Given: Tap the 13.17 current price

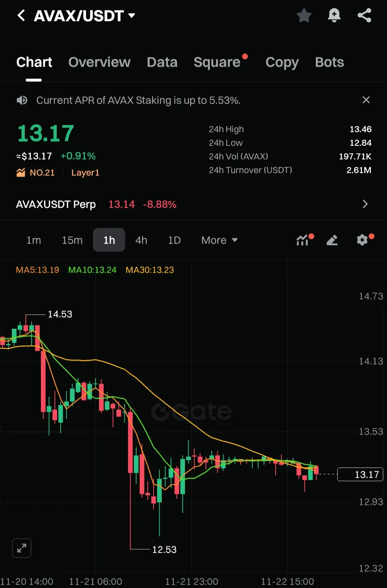Looking at the screenshot, I should (x=46, y=133).
